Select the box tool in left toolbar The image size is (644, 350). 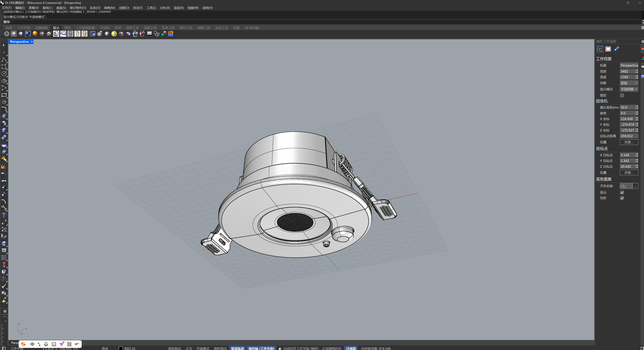(x=4, y=130)
